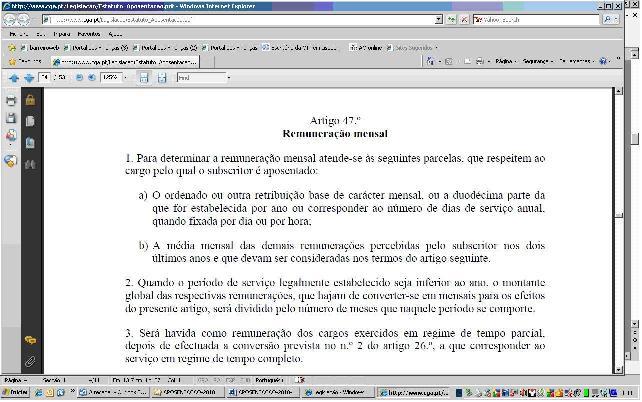Click the PDF scrollbar up arrow
The width and height of the screenshot is (642, 402).
619,91
